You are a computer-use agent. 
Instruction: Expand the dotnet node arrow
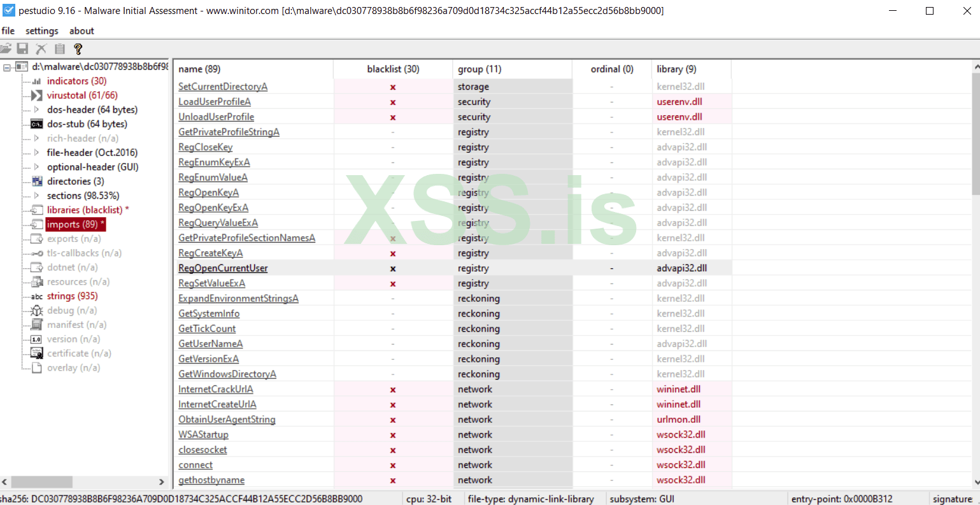click(36, 267)
